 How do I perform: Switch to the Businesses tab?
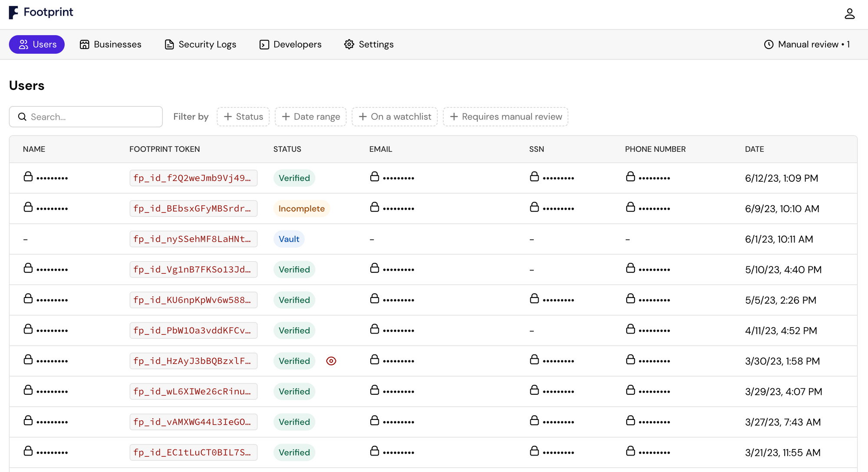tap(111, 45)
